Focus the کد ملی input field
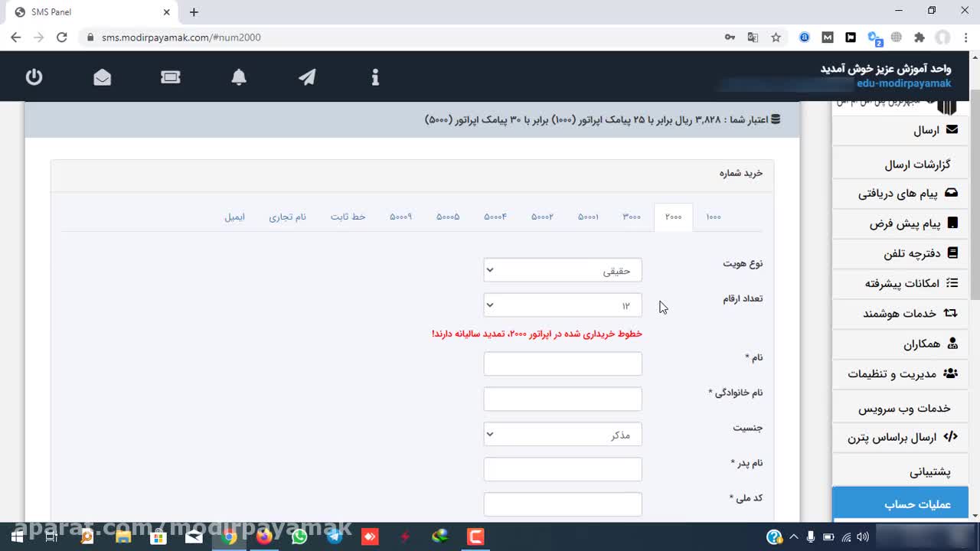 coord(562,504)
